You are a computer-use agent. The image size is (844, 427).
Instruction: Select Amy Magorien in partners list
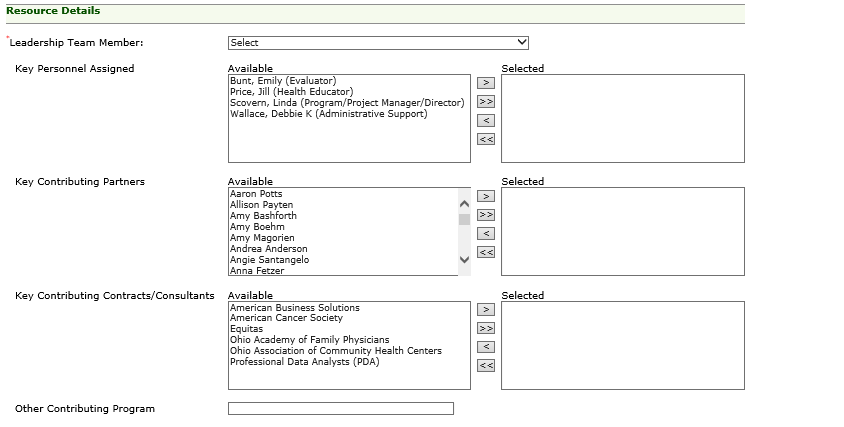tap(262, 237)
